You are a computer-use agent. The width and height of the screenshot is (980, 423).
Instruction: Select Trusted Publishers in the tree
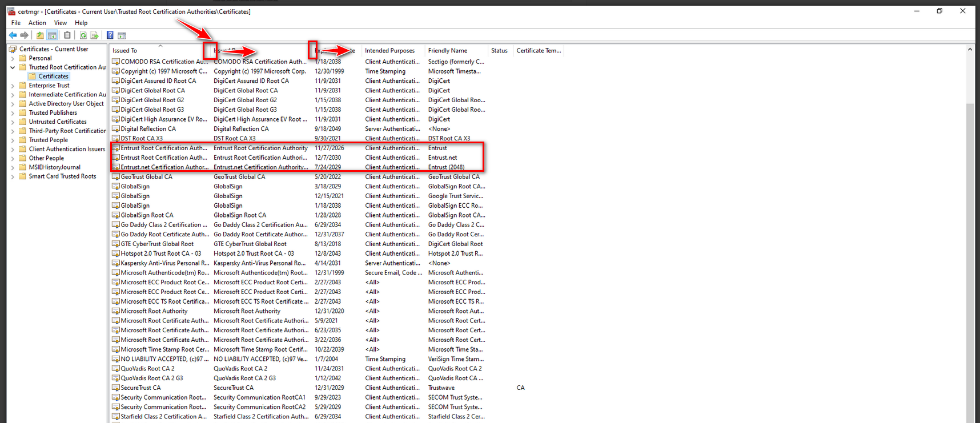pos(53,113)
